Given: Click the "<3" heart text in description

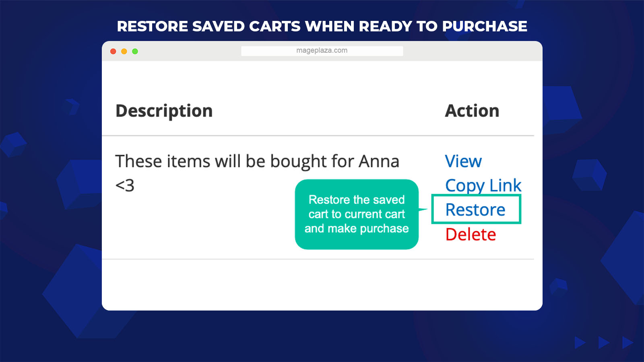Looking at the screenshot, I should (x=125, y=185).
